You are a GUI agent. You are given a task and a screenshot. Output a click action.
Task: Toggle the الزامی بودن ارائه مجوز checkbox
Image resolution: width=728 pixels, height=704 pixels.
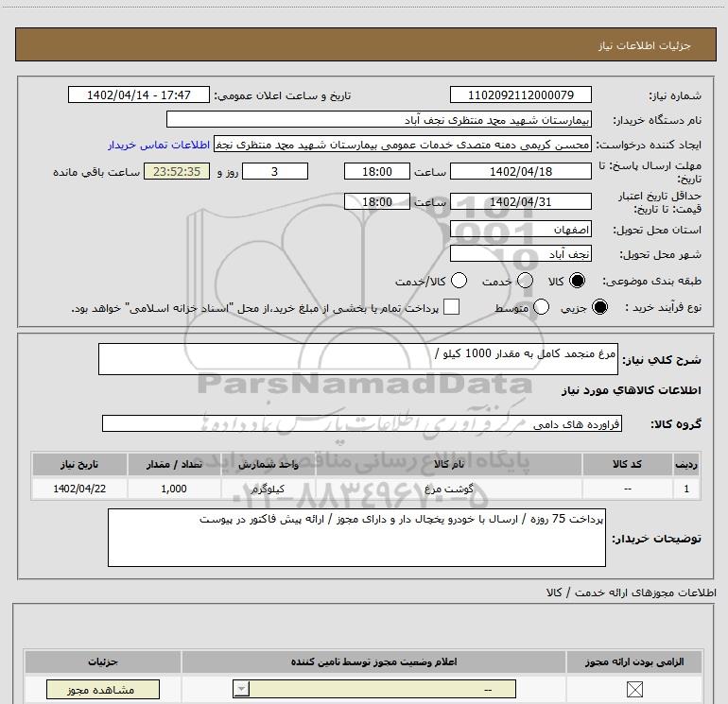[x=634, y=690]
